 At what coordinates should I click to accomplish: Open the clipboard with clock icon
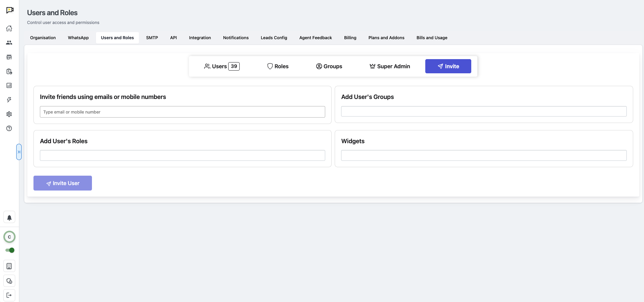9,71
